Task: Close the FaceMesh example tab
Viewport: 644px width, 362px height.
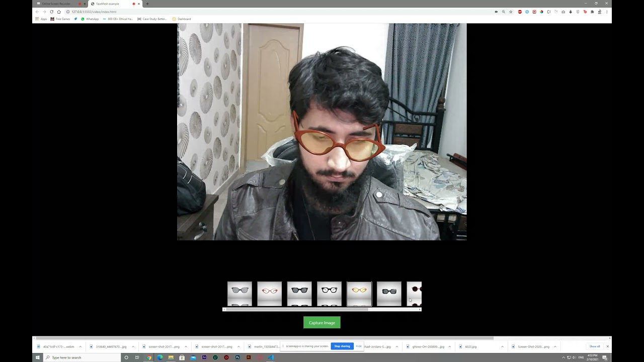Action: pyautogui.click(x=139, y=4)
